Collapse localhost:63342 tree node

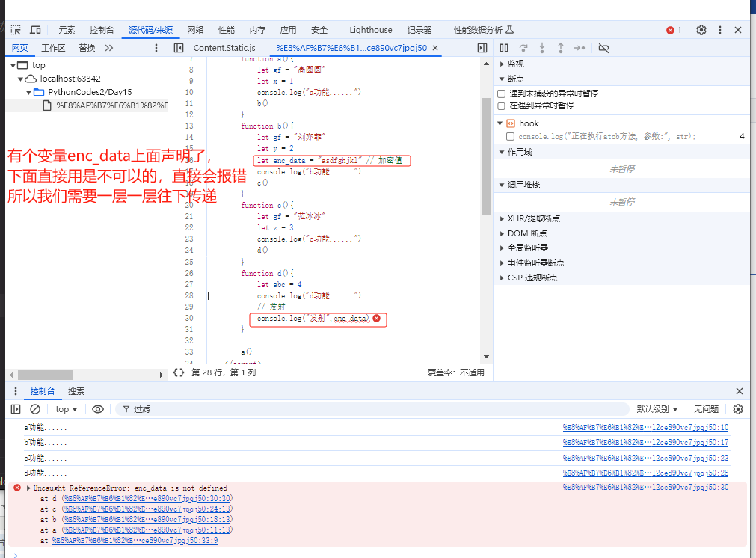pyautogui.click(x=21, y=79)
